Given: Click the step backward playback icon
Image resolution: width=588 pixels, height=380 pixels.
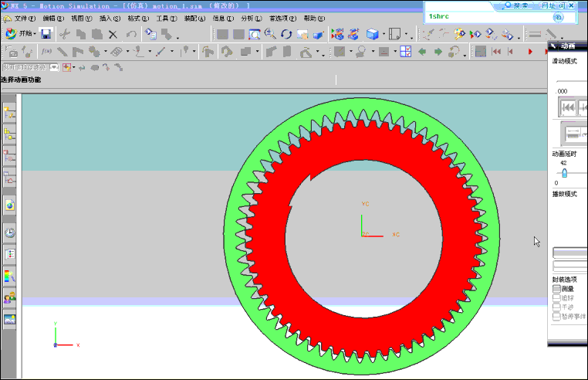Looking at the screenshot, I should pyautogui.click(x=510, y=52).
